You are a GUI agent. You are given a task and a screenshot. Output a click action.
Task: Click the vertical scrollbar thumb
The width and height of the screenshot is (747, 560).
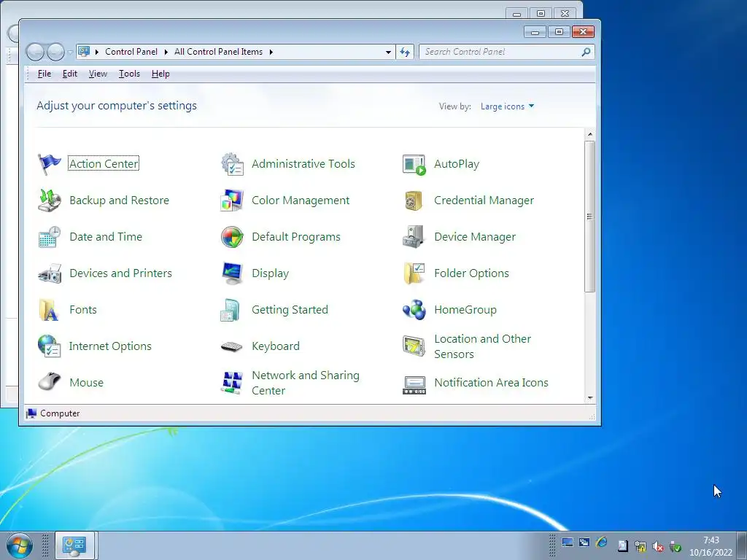point(590,217)
